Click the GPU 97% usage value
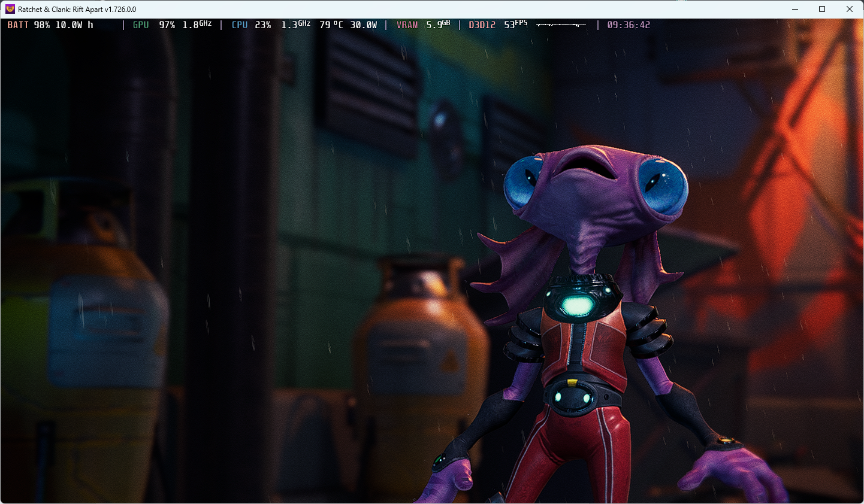This screenshot has height=504, width=864. (167, 25)
